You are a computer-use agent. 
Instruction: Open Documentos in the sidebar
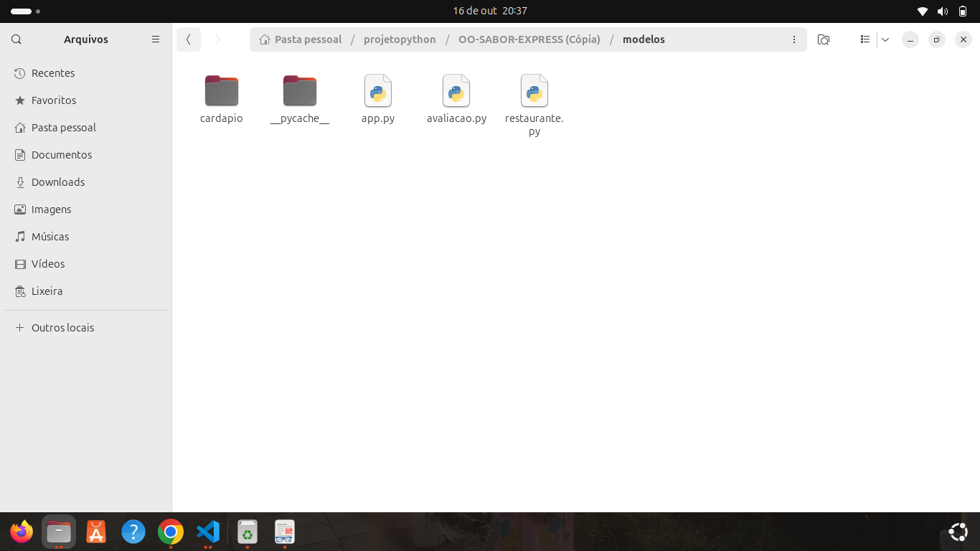pos(86,155)
